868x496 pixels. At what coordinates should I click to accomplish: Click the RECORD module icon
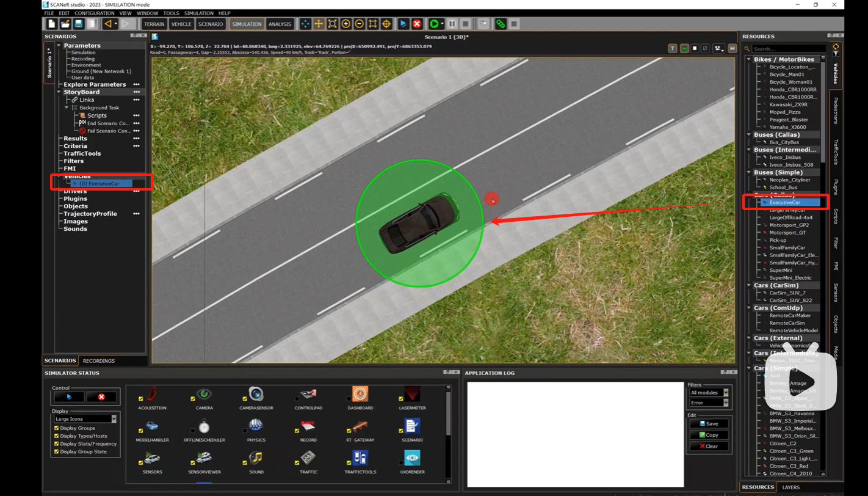click(x=308, y=427)
